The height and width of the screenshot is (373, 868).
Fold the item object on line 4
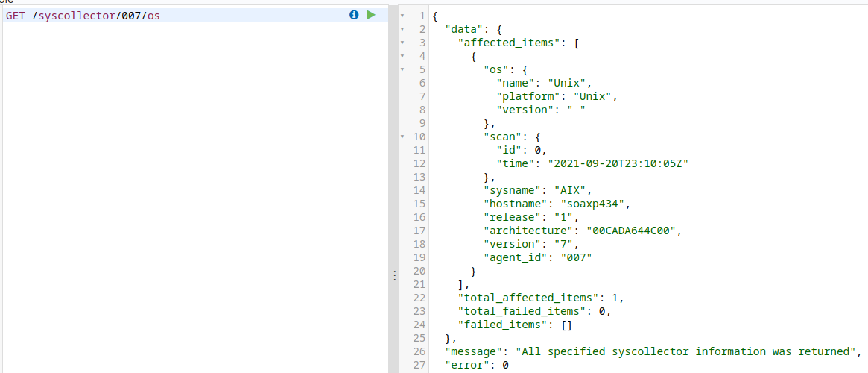pos(402,56)
